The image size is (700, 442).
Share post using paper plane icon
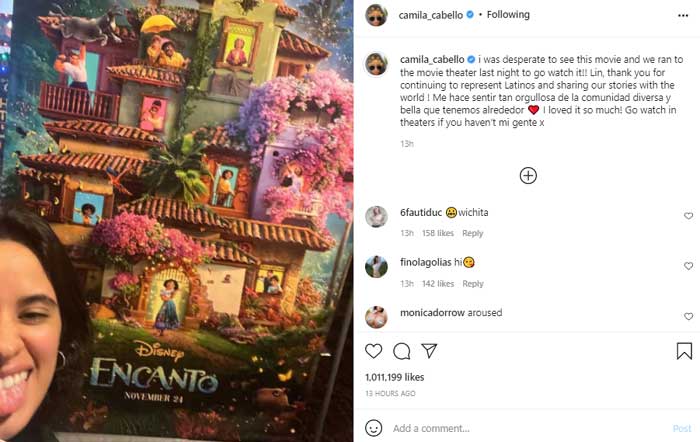(429, 351)
